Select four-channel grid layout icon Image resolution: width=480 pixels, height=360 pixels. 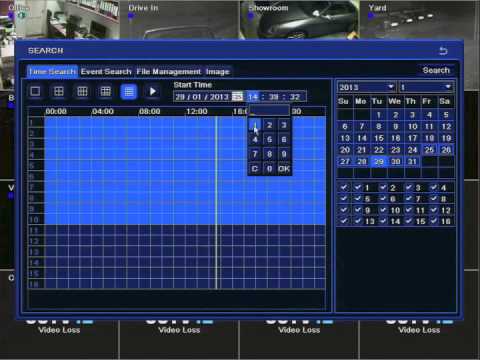[59, 91]
